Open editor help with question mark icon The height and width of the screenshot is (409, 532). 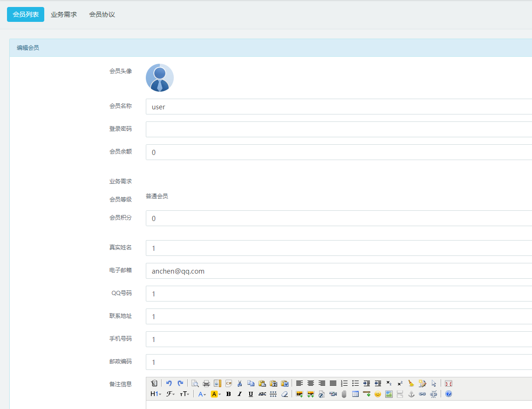449,394
